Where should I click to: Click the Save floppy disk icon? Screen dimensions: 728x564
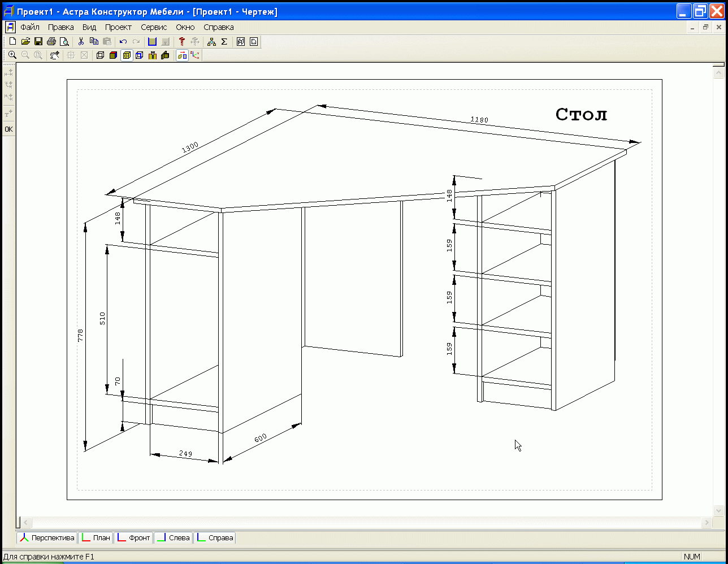click(38, 41)
